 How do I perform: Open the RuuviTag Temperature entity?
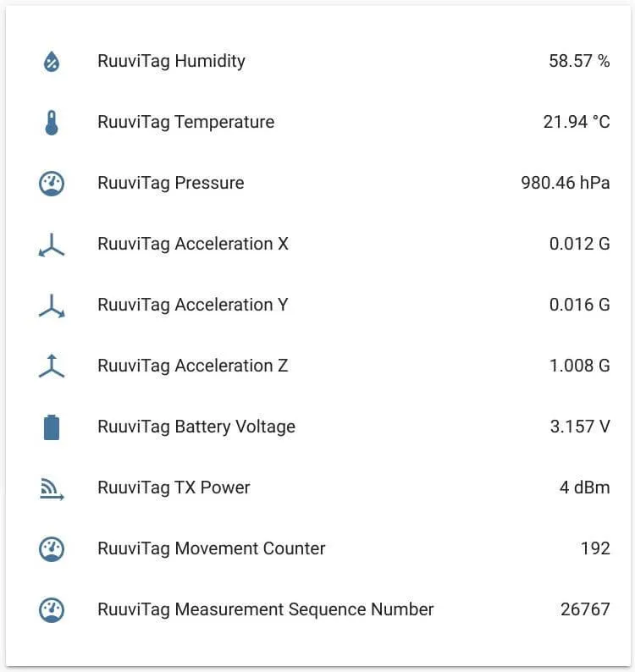coord(185,122)
